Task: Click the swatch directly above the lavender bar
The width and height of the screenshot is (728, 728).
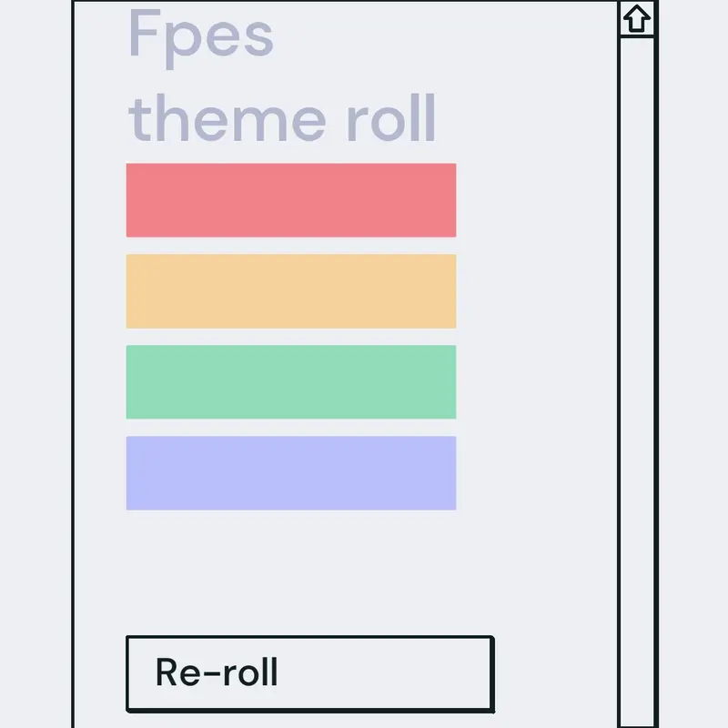Action: click(x=291, y=382)
